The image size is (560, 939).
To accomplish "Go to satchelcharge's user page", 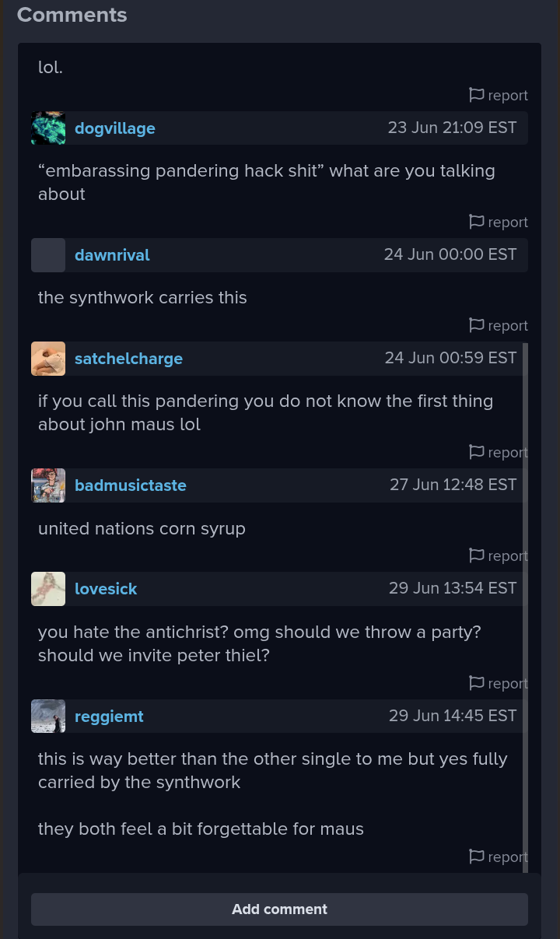I will [128, 359].
